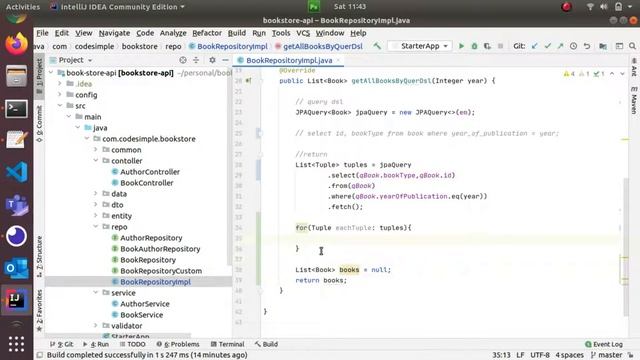
Task: Click the Stop run square icon
Action: pyautogui.click(x=500, y=46)
